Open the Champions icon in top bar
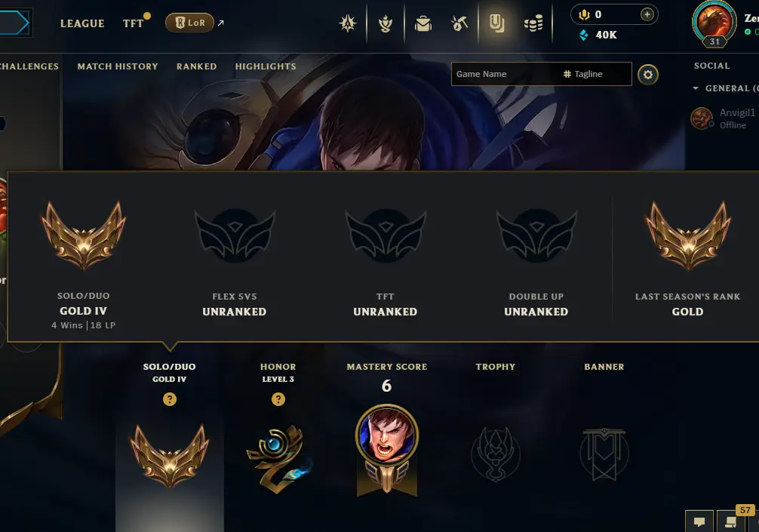This screenshot has height=532, width=759. [x=348, y=23]
